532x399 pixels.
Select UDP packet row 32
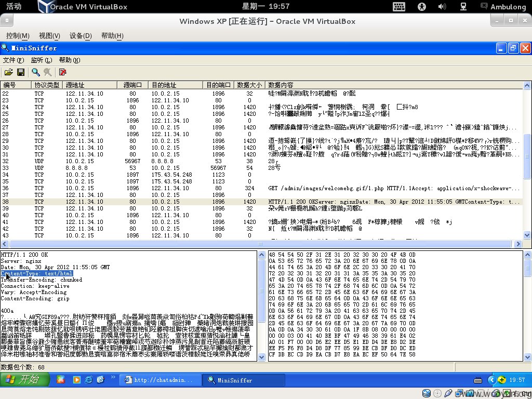261,161
